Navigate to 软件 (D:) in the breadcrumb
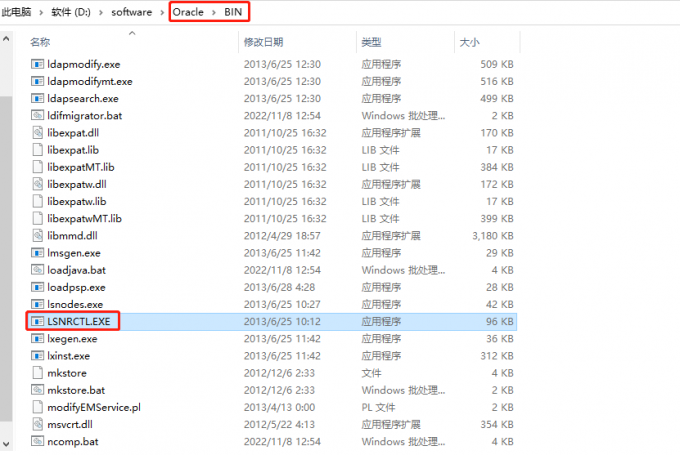The image size is (680, 455). (x=71, y=12)
